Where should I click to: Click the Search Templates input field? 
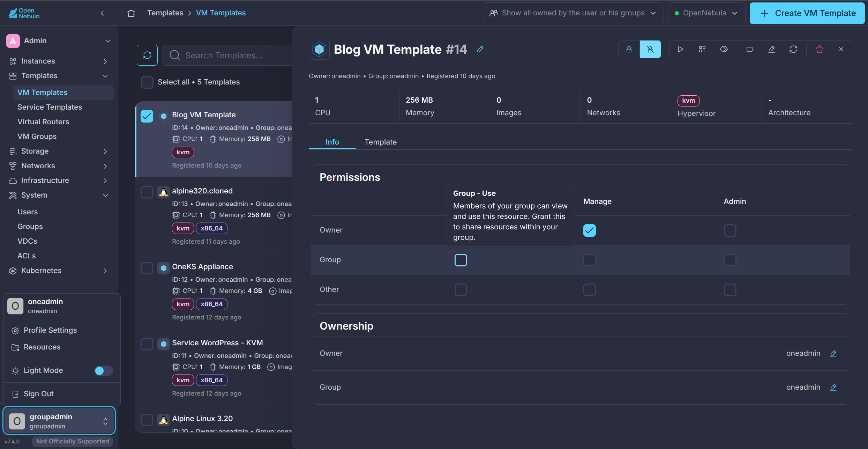tap(227, 55)
